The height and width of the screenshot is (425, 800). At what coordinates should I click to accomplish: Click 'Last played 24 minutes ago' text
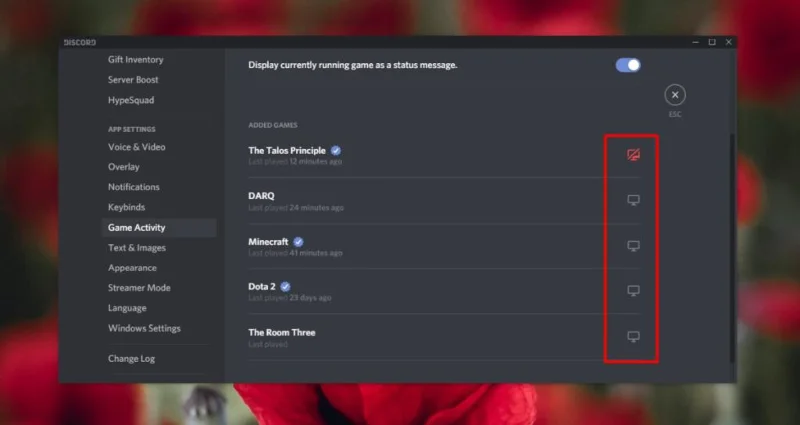(x=296, y=208)
